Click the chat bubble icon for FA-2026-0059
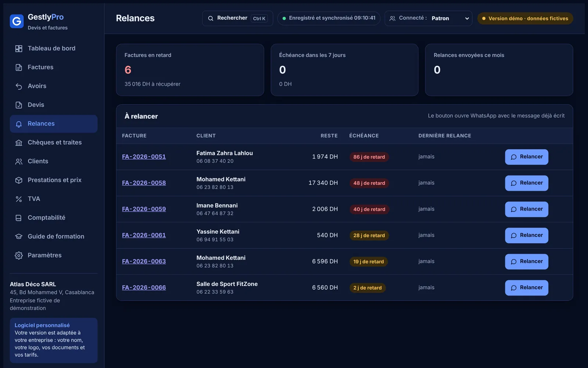The width and height of the screenshot is (588, 368). [x=514, y=209]
